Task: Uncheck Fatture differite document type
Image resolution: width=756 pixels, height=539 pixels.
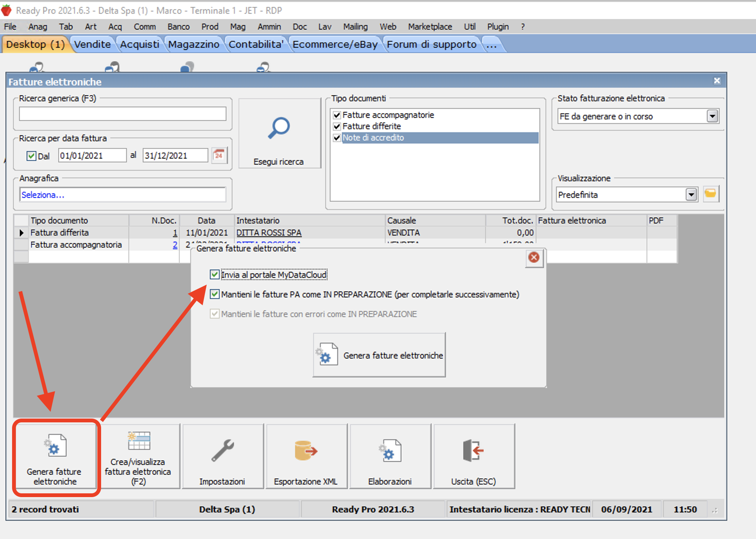Action: 337,126
